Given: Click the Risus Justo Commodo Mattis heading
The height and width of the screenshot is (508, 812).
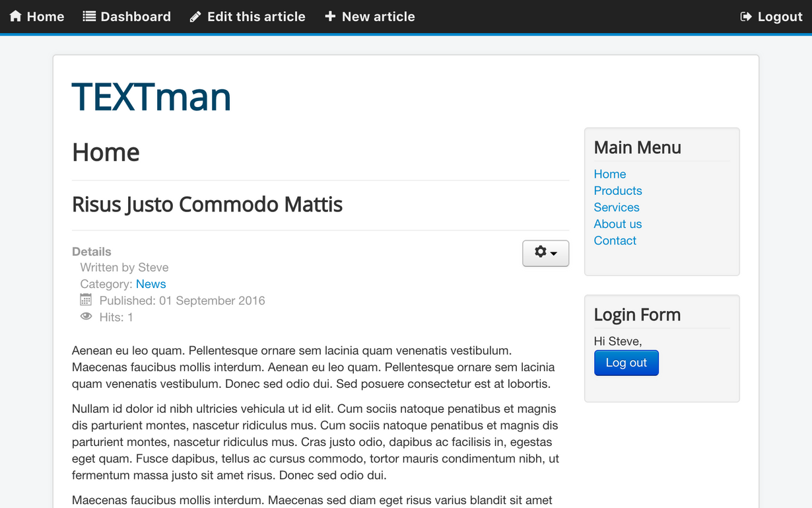Looking at the screenshot, I should click(207, 204).
